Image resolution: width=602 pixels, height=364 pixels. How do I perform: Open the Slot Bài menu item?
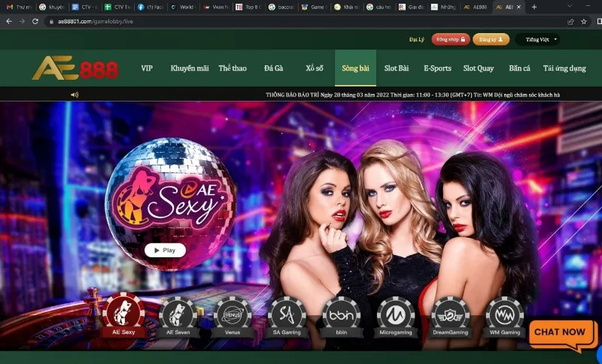(397, 68)
